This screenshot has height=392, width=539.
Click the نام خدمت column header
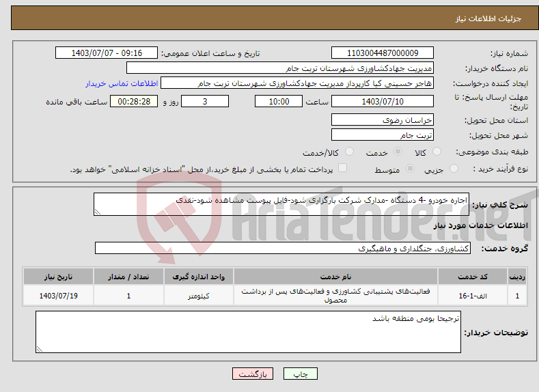[335, 277]
